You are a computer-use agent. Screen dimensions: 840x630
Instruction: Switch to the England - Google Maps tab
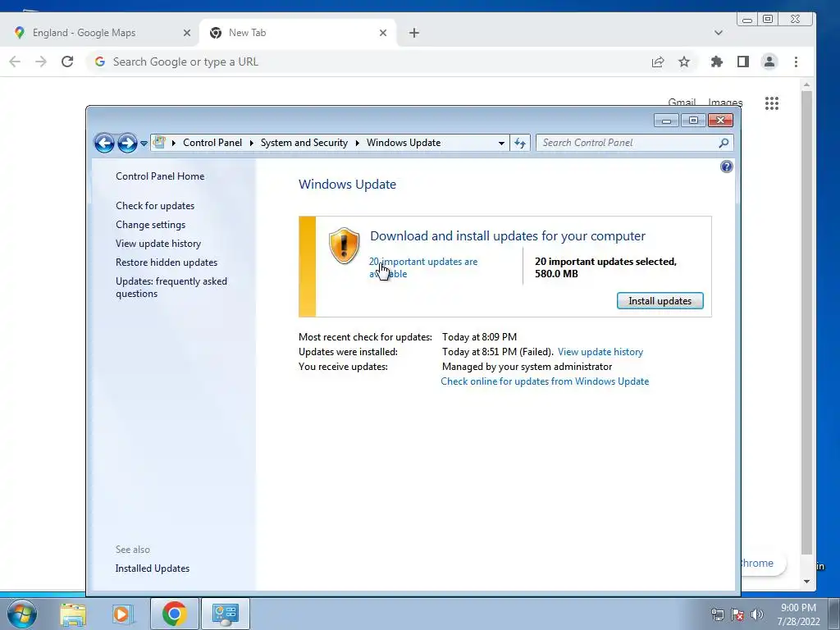coord(99,33)
